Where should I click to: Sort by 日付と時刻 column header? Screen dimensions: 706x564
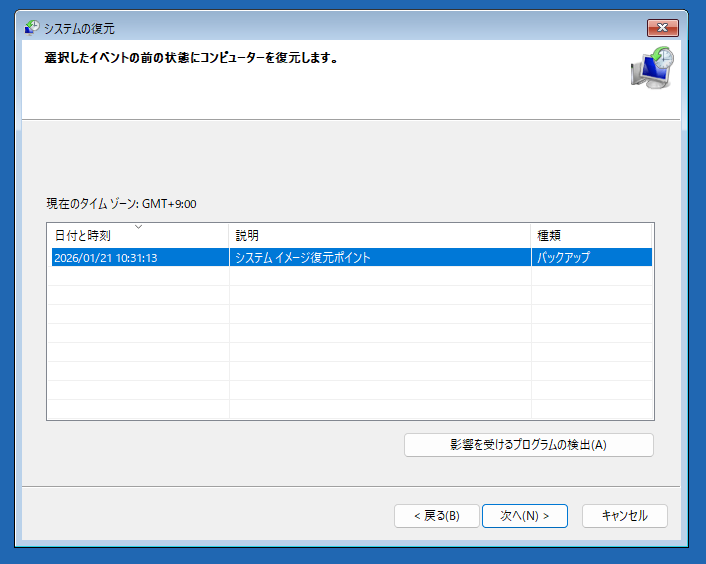pos(138,235)
